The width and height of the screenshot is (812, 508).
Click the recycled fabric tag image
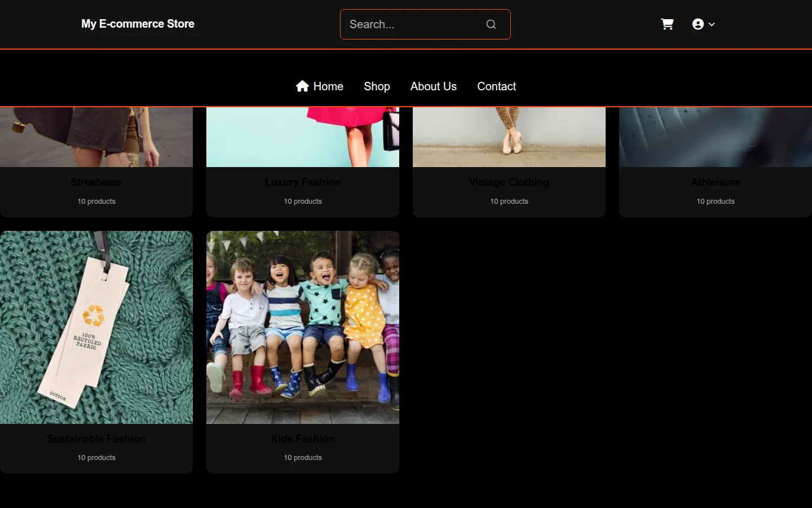tap(96, 327)
